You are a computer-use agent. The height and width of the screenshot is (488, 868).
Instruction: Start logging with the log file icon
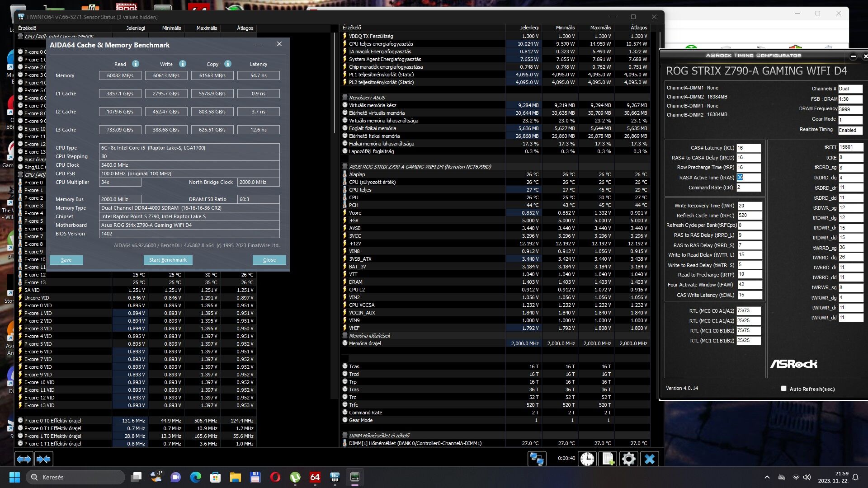(x=608, y=459)
